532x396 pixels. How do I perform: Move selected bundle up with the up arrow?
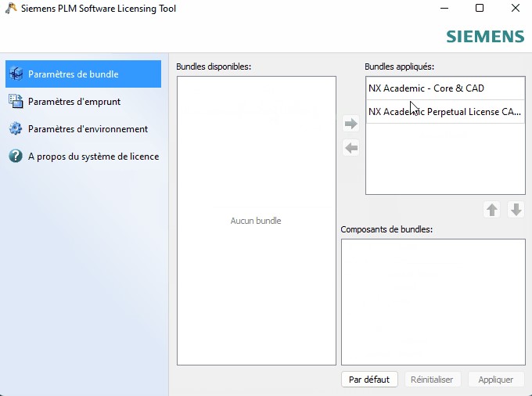point(491,210)
